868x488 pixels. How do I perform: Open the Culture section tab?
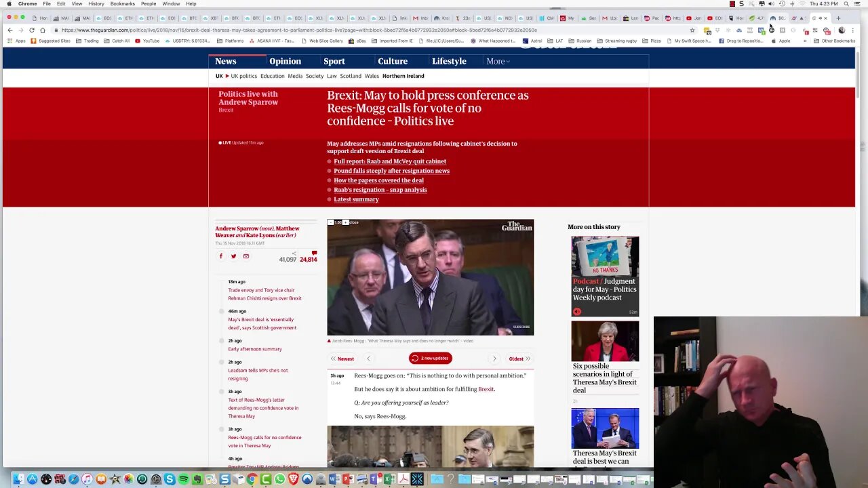click(x=393, y=61)
